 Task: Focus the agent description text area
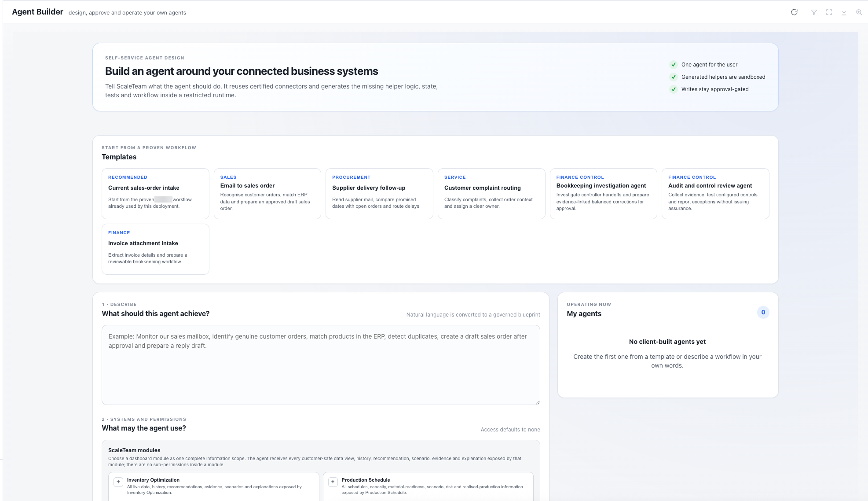(321, 365)
